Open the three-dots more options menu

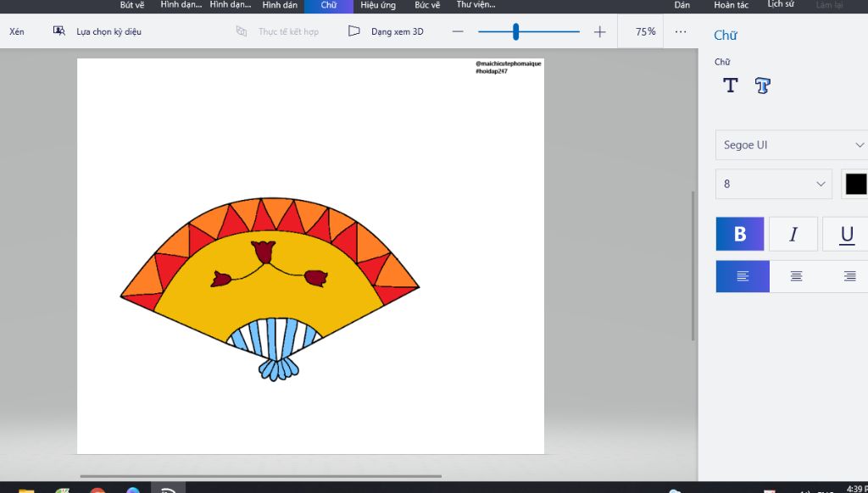coord(681,31)
